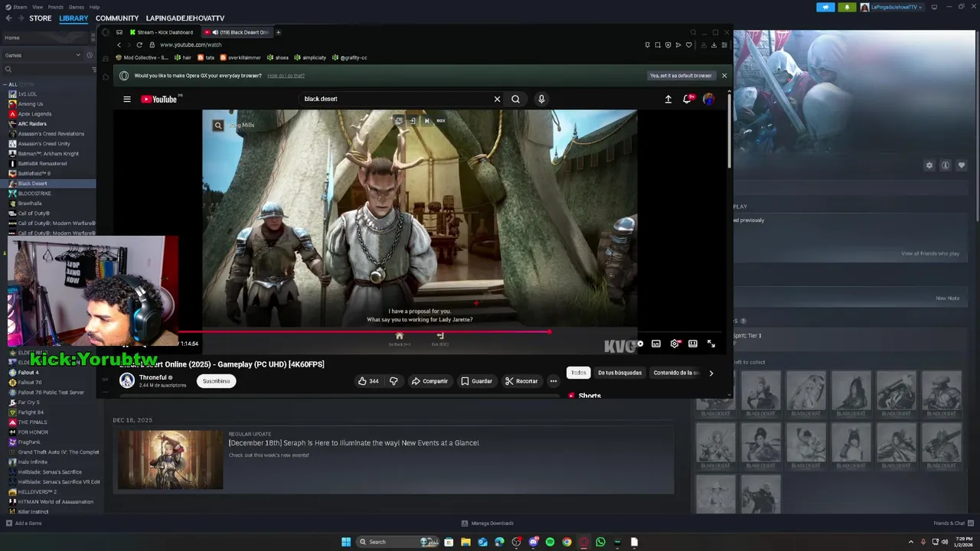Open Steam View menu

click(38, 7)
